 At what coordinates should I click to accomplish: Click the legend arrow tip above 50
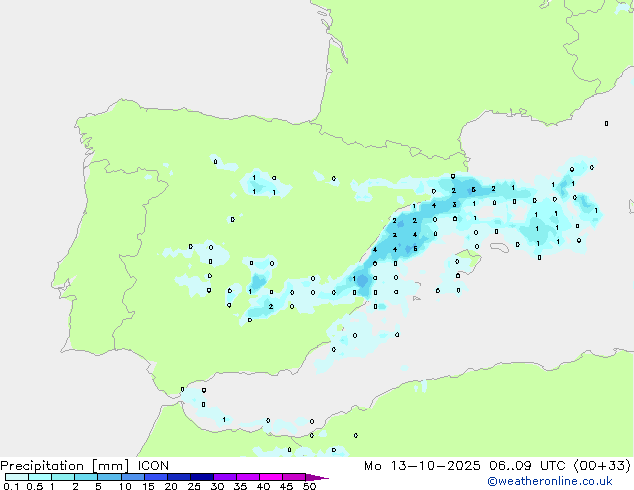(x=317, y=477)
